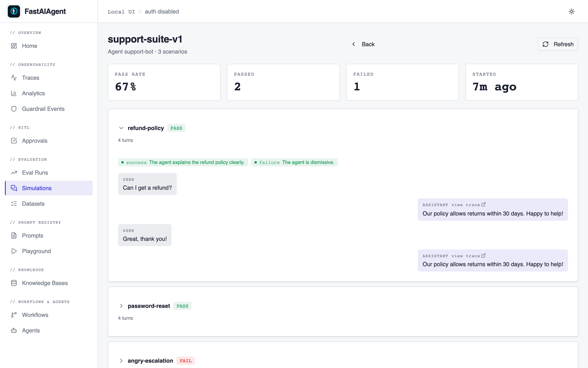Click the Back button text
This screenshot has width=588, height=368.
pos(368,44)
